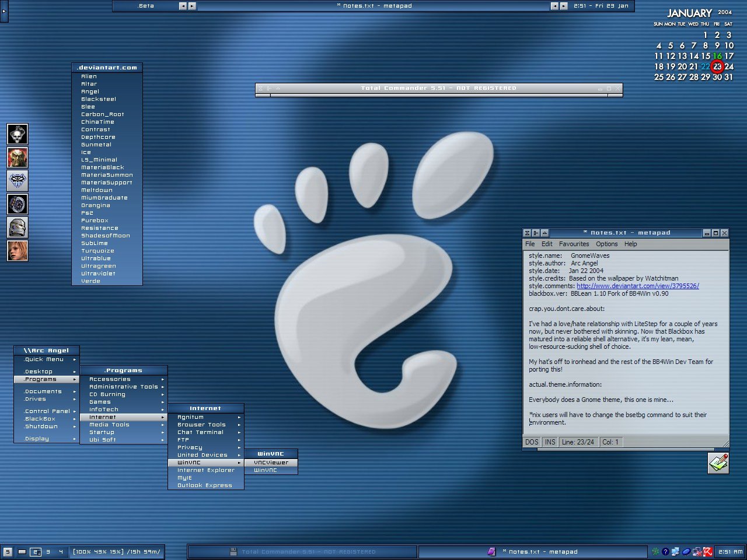Roll up metapad window using the up-arrow button
This screenshot has width=747, height=560.
pyautogui.click(x=544, y=233)
